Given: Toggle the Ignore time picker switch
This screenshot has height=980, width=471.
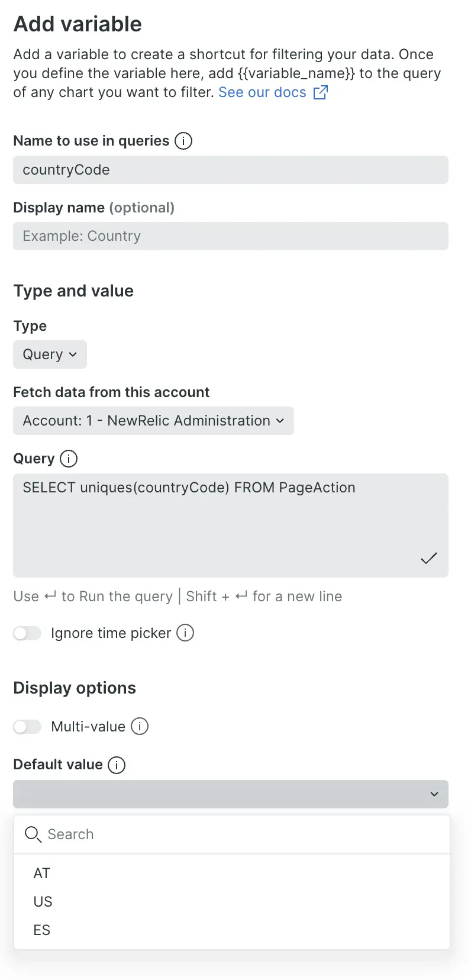Looking at the screenshot, I should 27,633.
